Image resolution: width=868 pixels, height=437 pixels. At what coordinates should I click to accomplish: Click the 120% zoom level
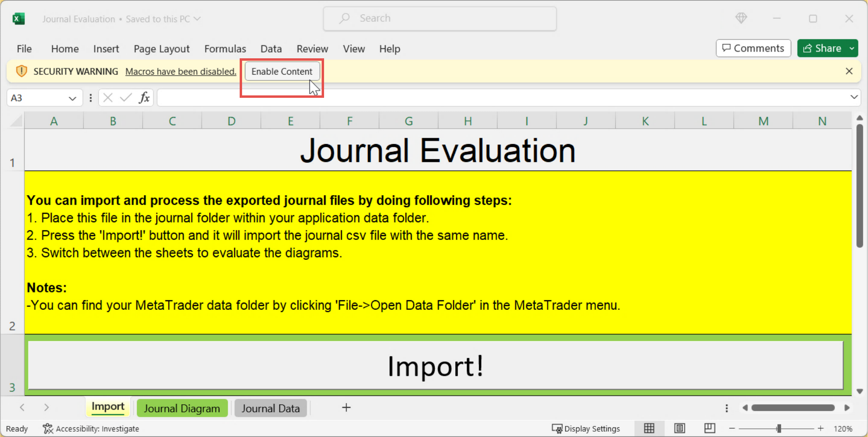[843, 428]
